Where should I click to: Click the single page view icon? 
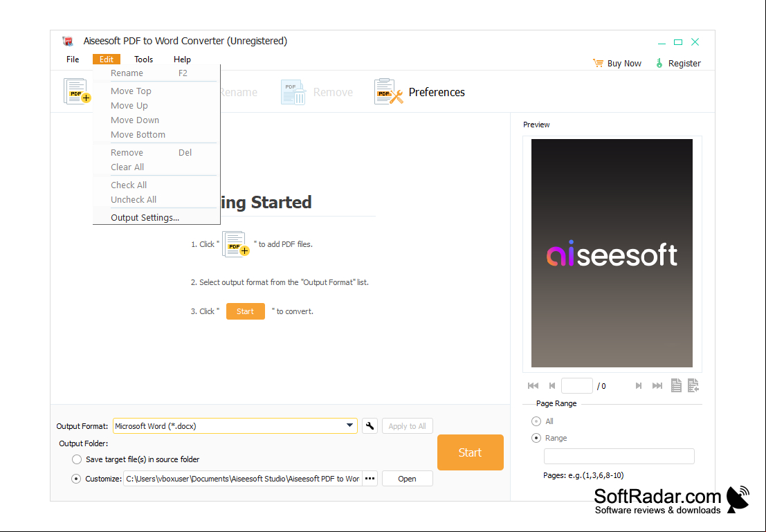pyautogui.click(x=676, y=385)
